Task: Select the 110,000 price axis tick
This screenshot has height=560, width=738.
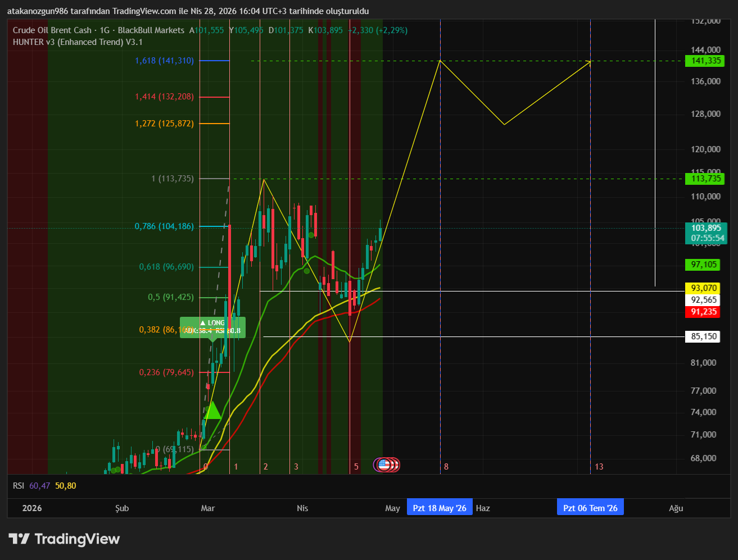Action: coord(704,197)
